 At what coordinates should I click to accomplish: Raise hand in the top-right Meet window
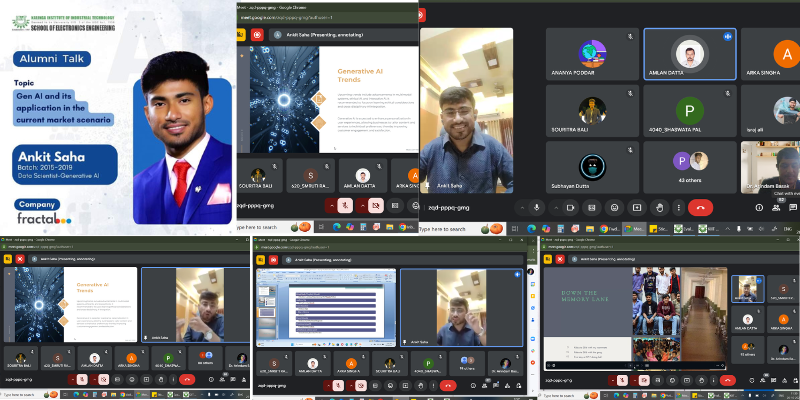(x=659, y=207)
